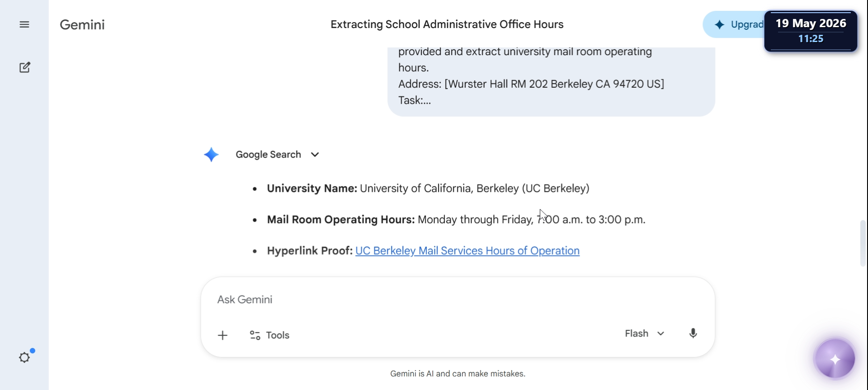
Task: Click the conversation title at top
Action: [x=447, y=24]
